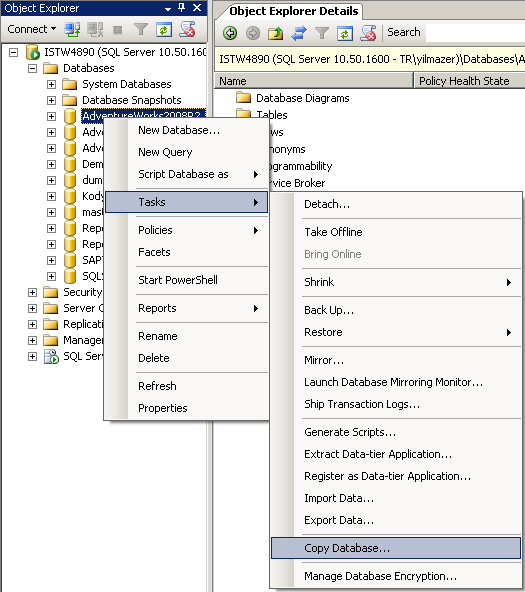The width and height of the screenshot is (525, 592).
Task: Expand the AdventureWorks2008R2 database node
Action: (51, 116)
